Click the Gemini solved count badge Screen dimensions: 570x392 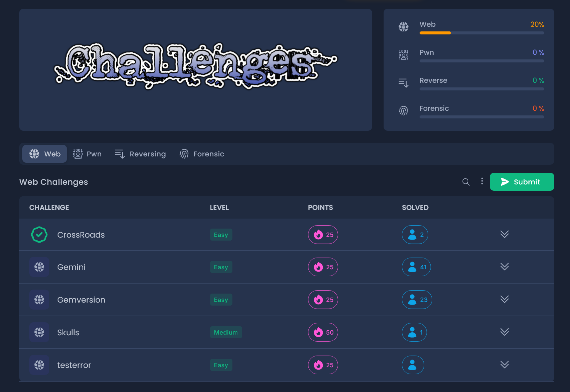click(x=416, y=267)
